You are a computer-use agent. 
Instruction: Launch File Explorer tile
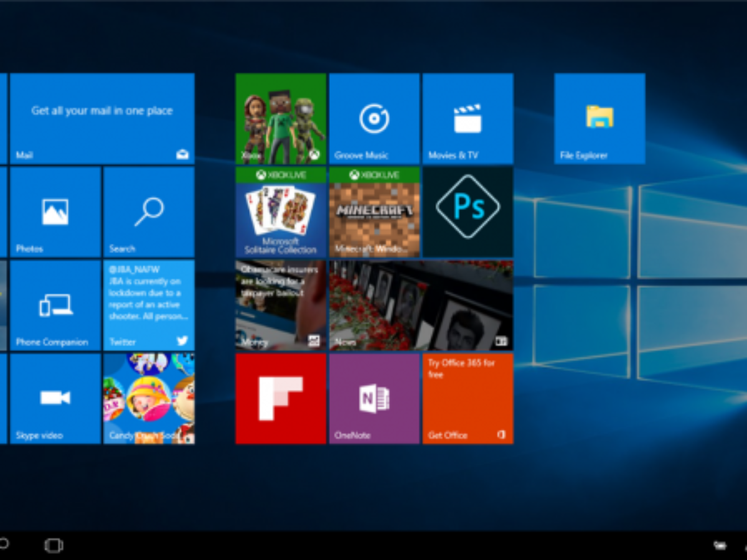[x=599, y=118]
